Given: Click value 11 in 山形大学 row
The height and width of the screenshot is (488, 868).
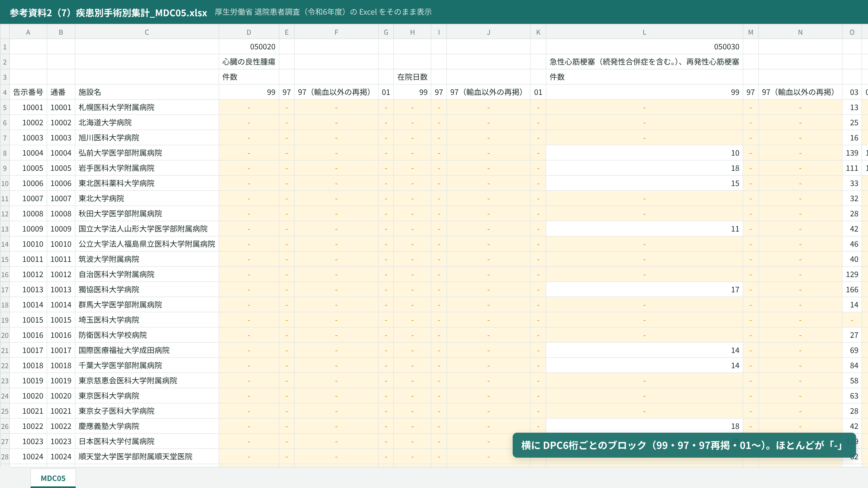Looking at the screenshot, I should click(644, 229).
